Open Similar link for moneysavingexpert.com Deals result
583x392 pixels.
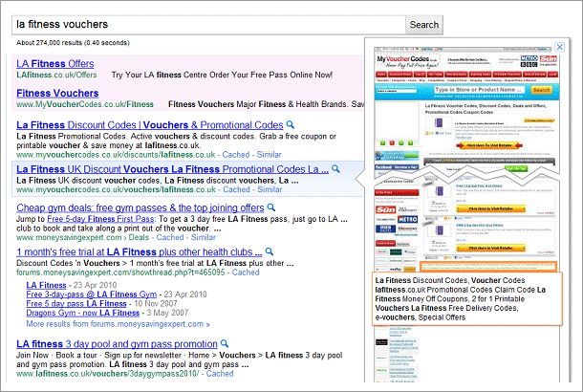(x=203, y=238)
